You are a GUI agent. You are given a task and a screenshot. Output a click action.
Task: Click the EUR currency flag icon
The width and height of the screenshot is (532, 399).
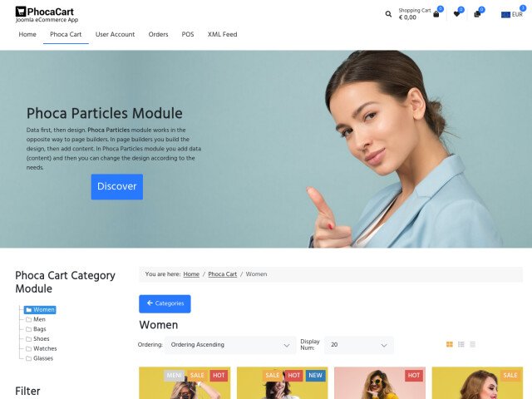[x=505, y=15]
